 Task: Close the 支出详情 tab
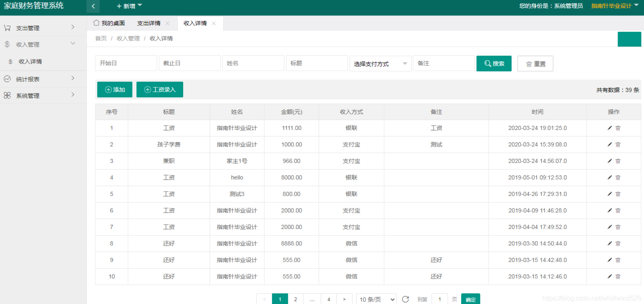[x=168, y=23]
